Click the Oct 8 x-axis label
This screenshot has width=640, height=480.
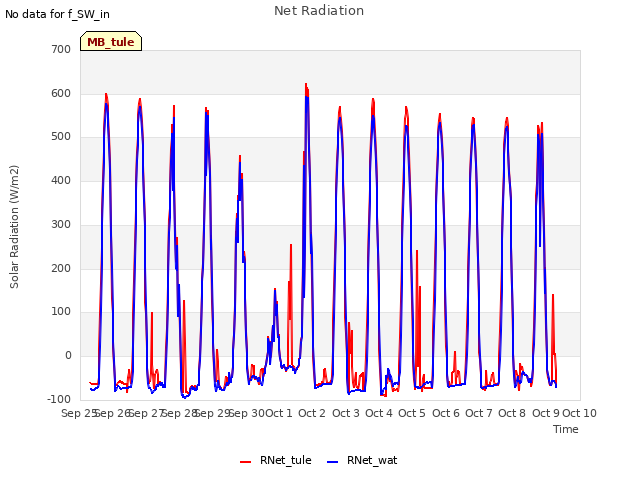(x=512, y=413)
